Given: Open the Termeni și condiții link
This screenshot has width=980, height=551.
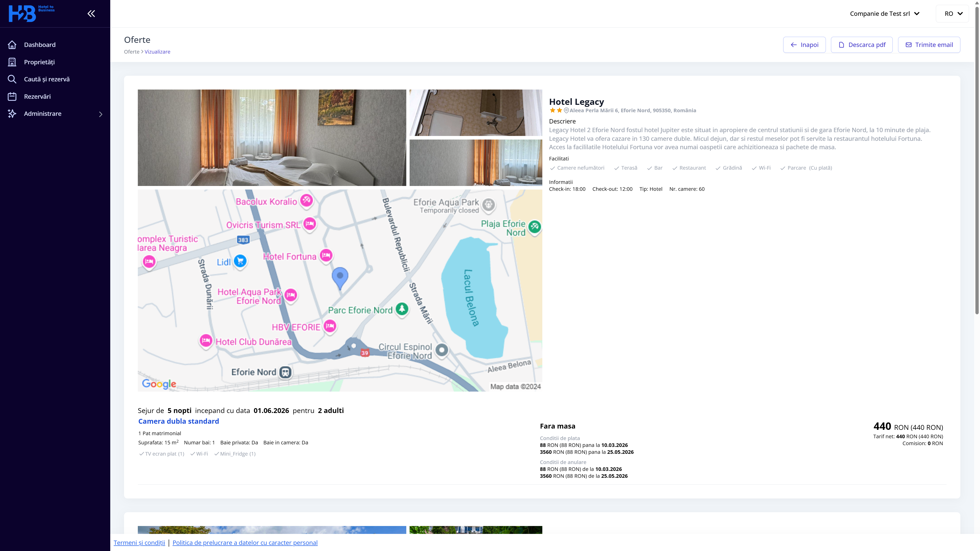Looking at the screenshot, I should [x=139, y=543].
